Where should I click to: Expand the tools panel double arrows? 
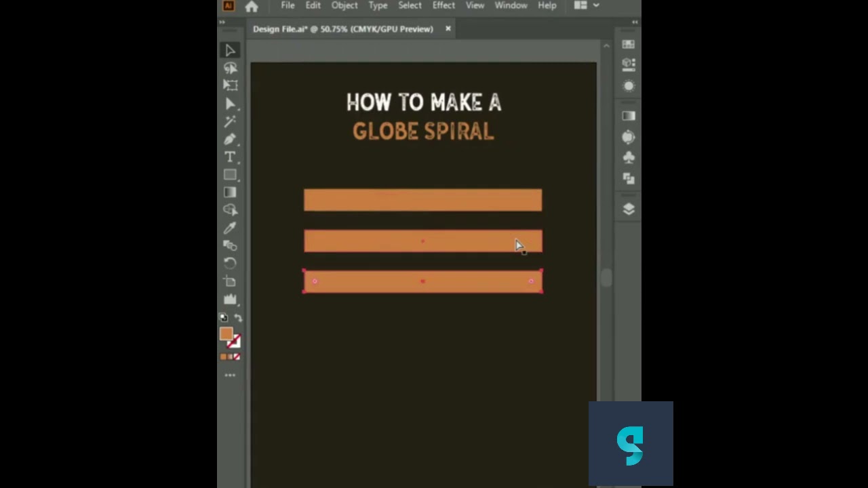point(222,22)
